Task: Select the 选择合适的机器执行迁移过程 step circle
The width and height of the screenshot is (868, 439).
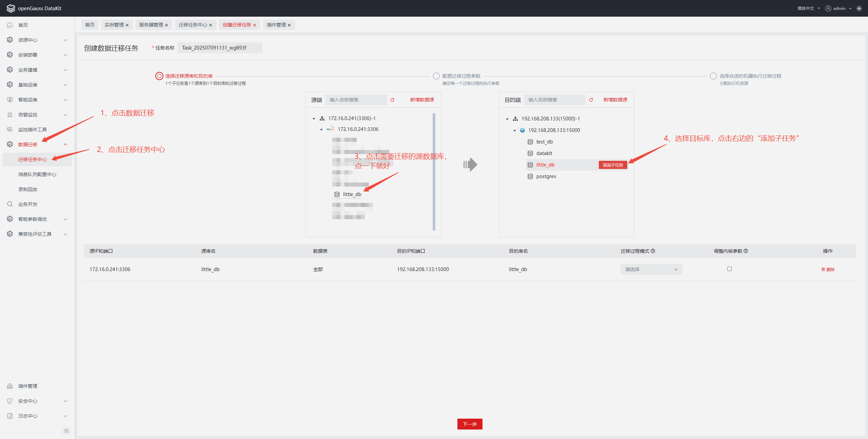Action: (713, 76)
